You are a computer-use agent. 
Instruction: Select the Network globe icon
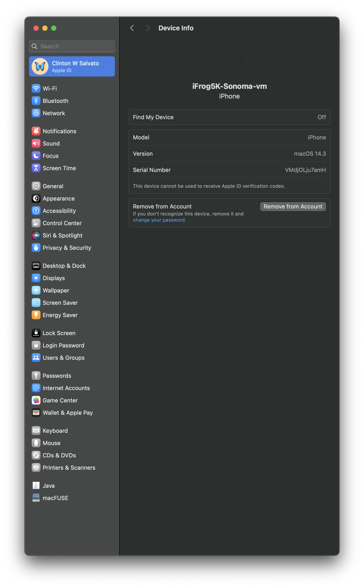(36, 113)
